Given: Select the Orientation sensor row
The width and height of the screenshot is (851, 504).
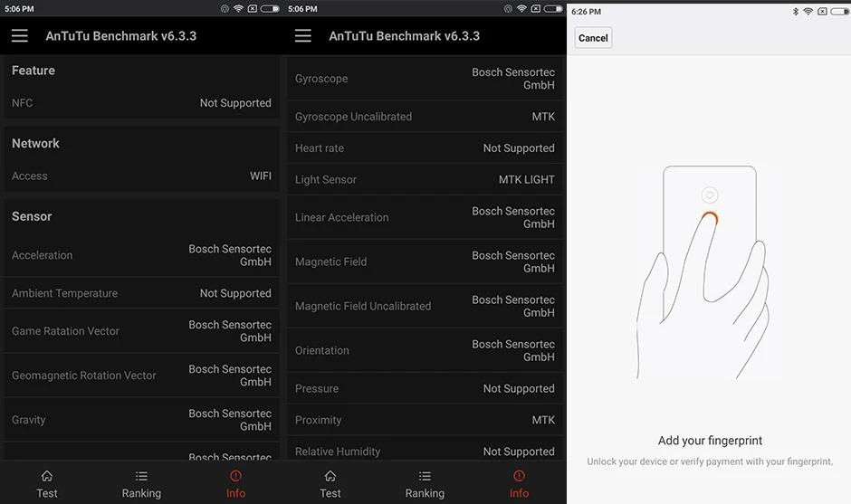Looking at the screenshot, I should (x=425, y=350).
